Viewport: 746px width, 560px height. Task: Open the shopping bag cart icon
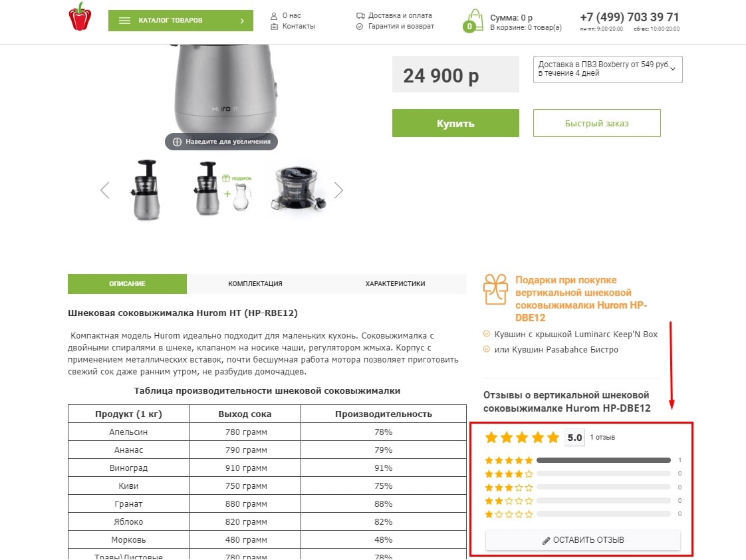473,21
